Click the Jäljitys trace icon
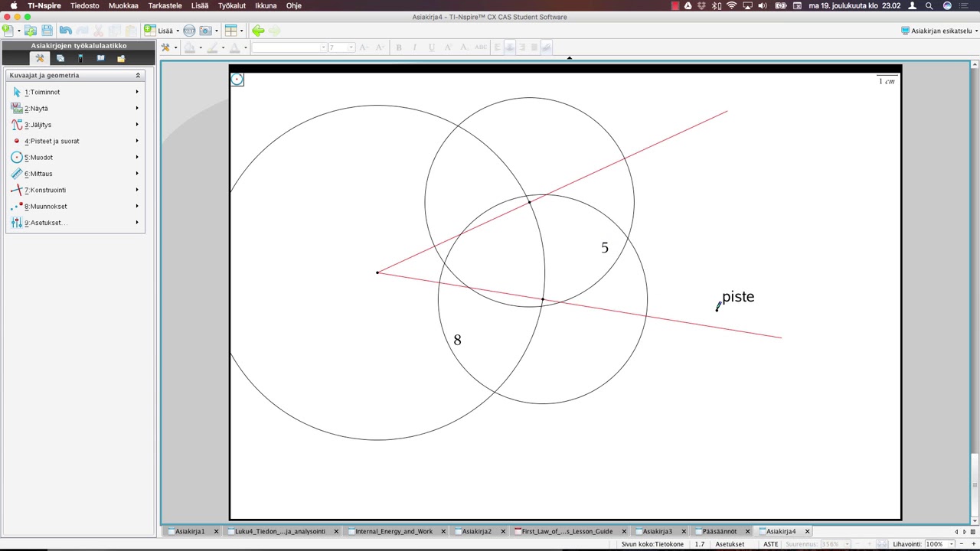The image size is (980, 551). (17, 125)
